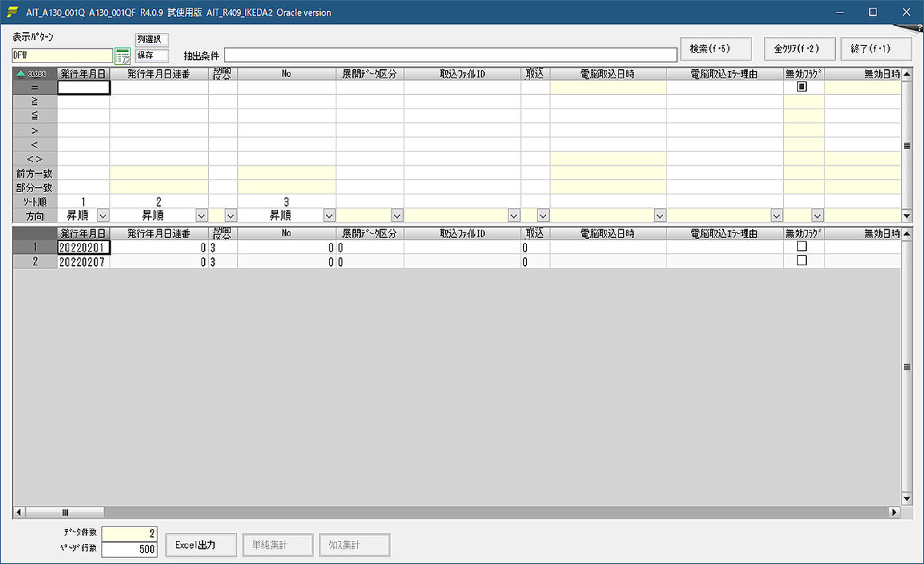924x564 pixels.
Task: Select cell 20220207 in row 2
Action: pyautogui.click(x=84, y=262)
